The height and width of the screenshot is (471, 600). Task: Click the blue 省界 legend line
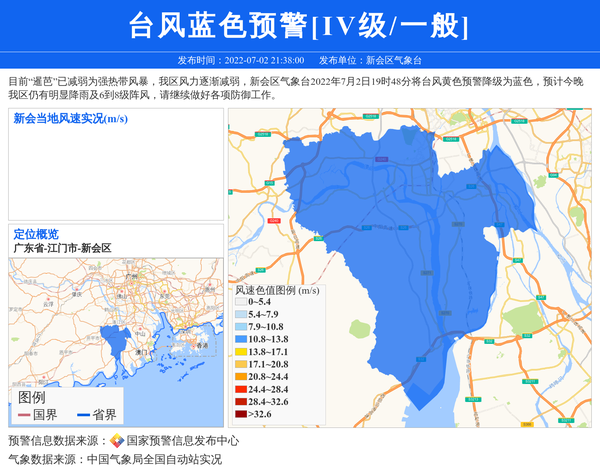pos(82,415)
